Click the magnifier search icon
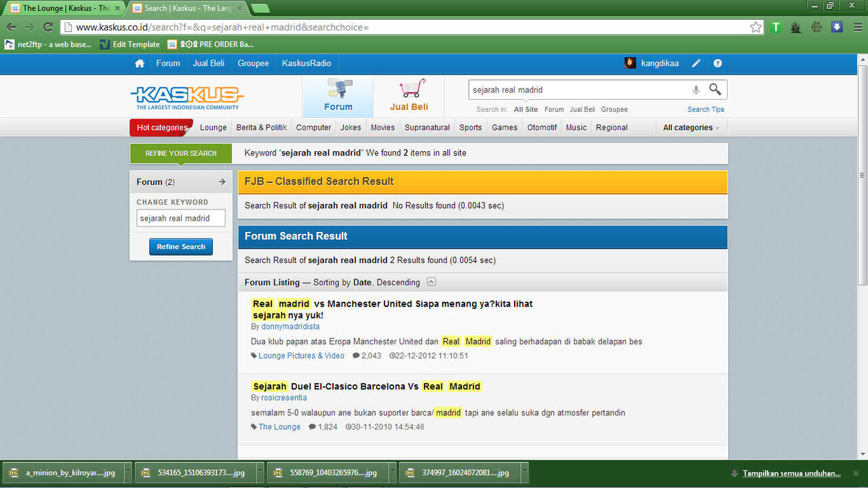Screen dimensions: 868x488 tap(715, 89)
